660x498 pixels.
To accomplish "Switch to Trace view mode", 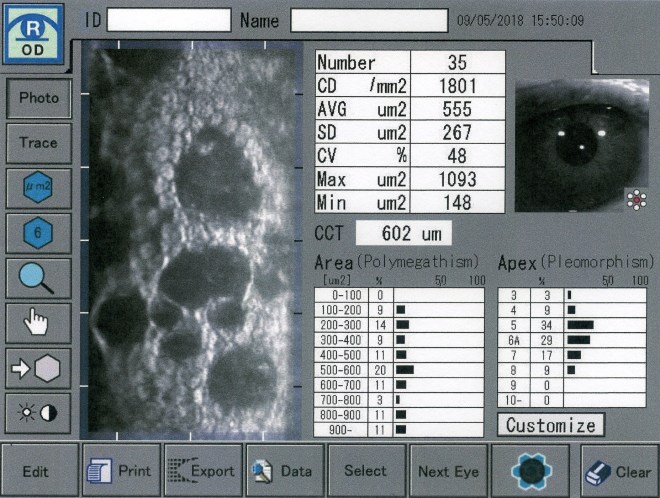I will (38, 143).
